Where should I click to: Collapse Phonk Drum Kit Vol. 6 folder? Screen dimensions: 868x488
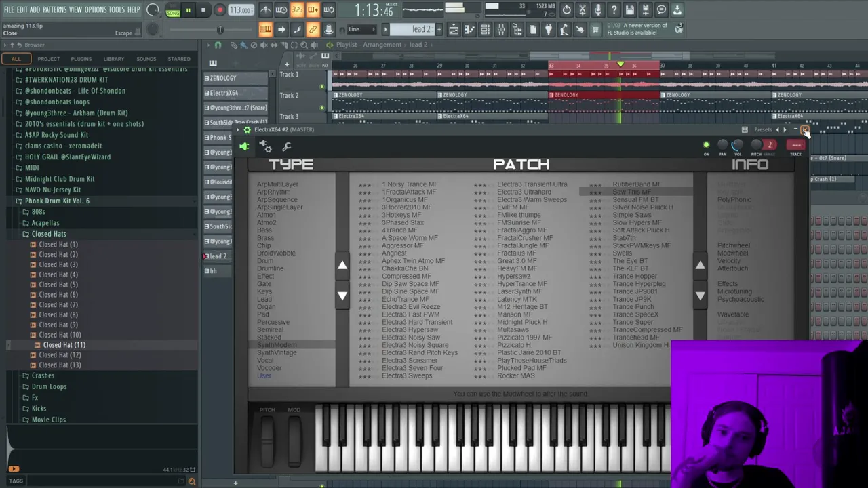(57, 201)
